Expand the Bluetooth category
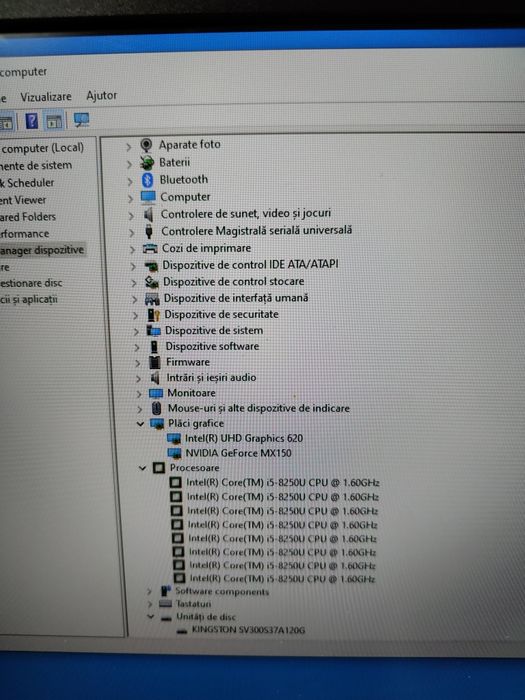 pos(130,182)
